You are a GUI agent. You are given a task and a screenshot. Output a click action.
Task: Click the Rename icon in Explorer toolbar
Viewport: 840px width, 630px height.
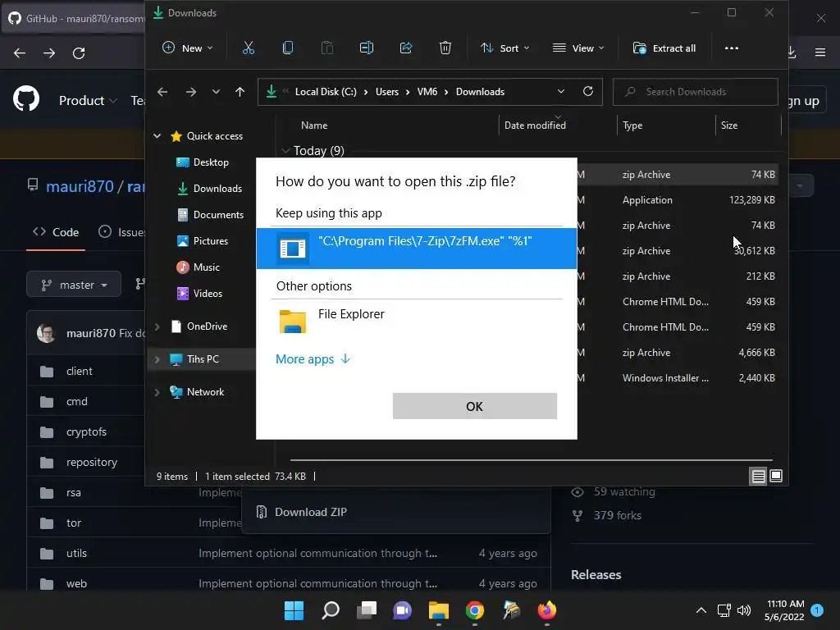(x=367, y=48)
